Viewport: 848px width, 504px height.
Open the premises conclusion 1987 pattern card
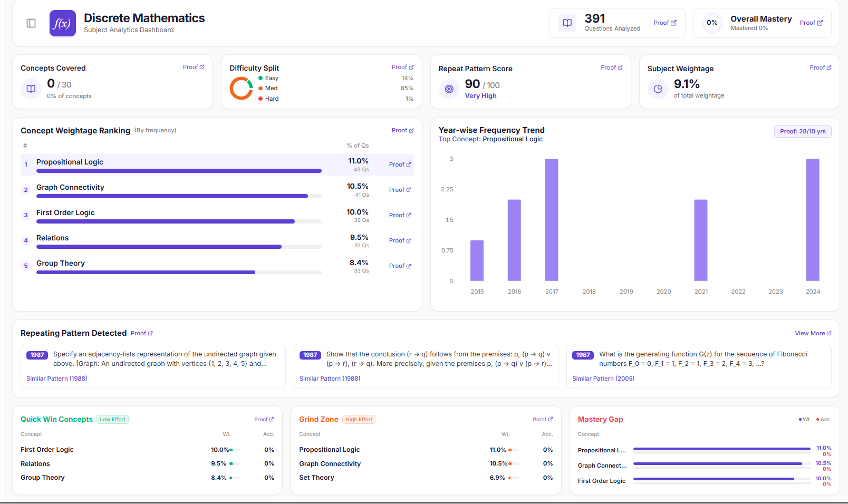(x=426, y=366)
